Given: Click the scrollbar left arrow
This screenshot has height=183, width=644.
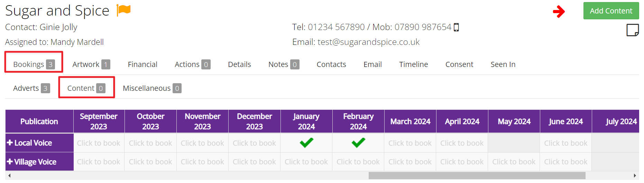Looking at the screenshot, I should pos(9,176).
